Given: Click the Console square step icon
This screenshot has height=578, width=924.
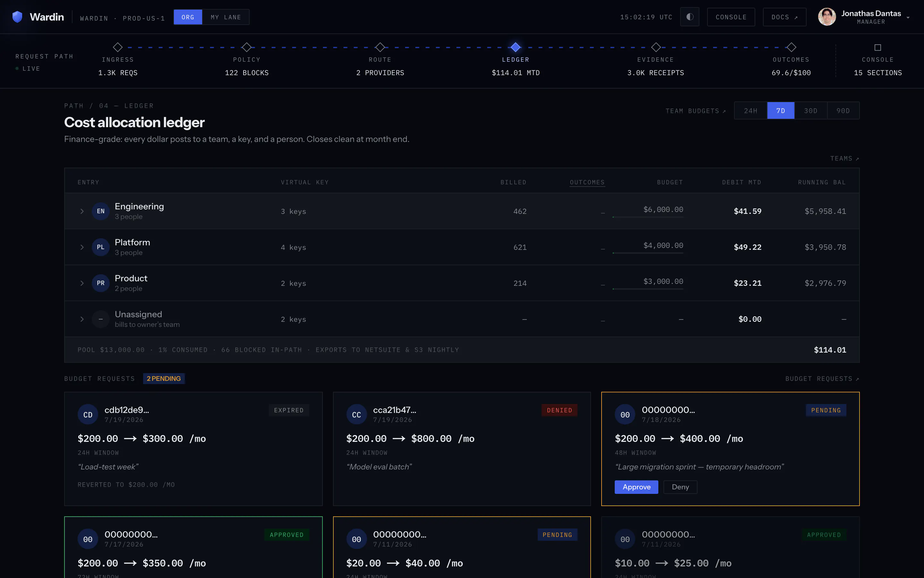Looking at the screenshot, I should pyautogui.click(x=878, y=48).
